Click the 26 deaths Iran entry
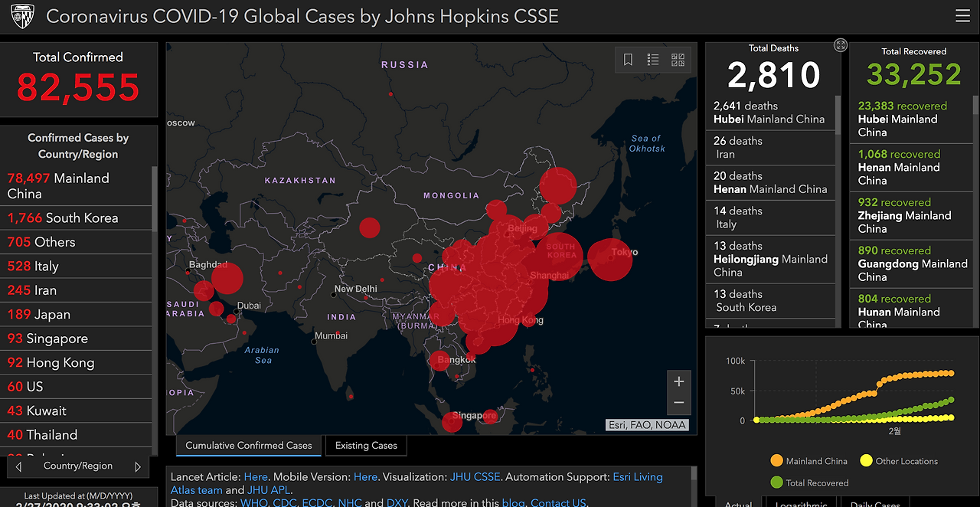980x507 pixels. (x=770, y=148)
